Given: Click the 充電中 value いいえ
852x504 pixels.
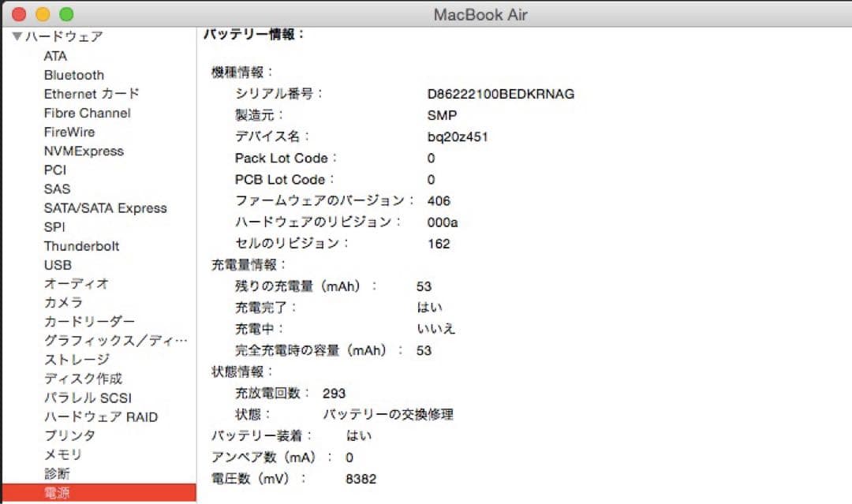Looking at the screenshot, I should coord(435,329).
